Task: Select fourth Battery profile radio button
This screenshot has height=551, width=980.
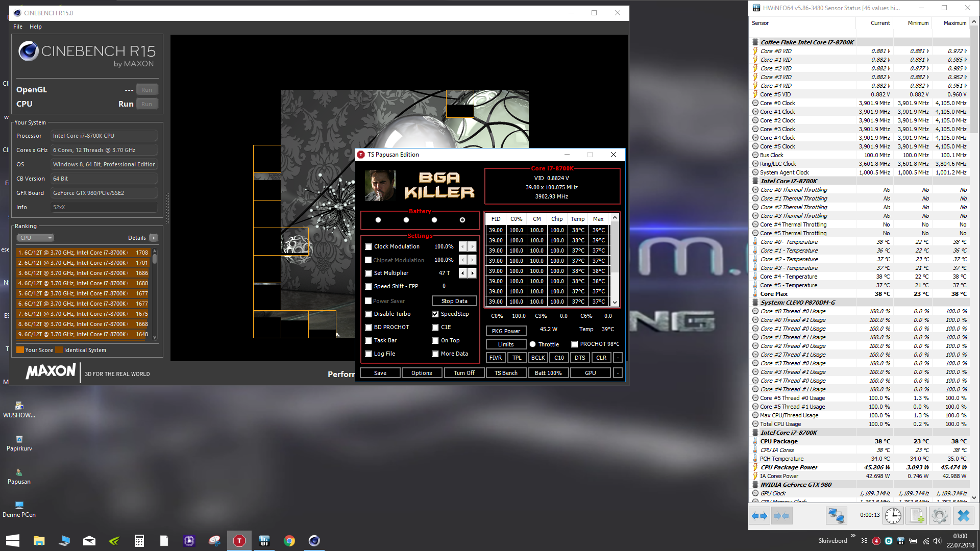Action: point(462,220)
